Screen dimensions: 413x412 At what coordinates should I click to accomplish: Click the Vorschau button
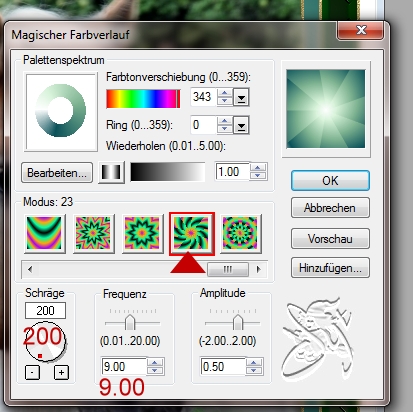click(330, 239)
